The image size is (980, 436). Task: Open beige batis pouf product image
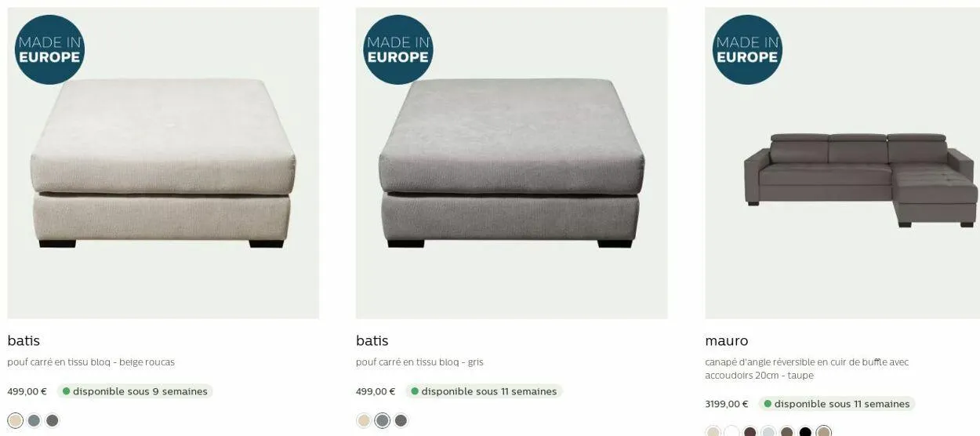click(163, 163)
